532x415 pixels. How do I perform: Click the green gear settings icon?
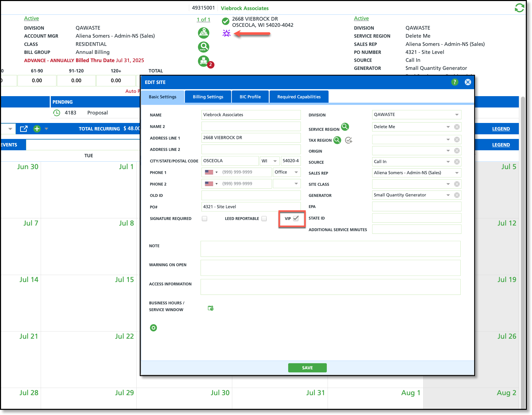[x=153, y=328]
